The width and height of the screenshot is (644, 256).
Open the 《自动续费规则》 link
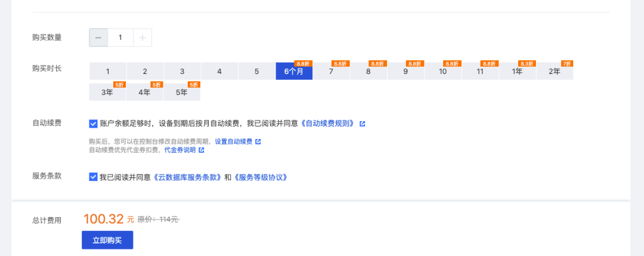coord(328,124)
